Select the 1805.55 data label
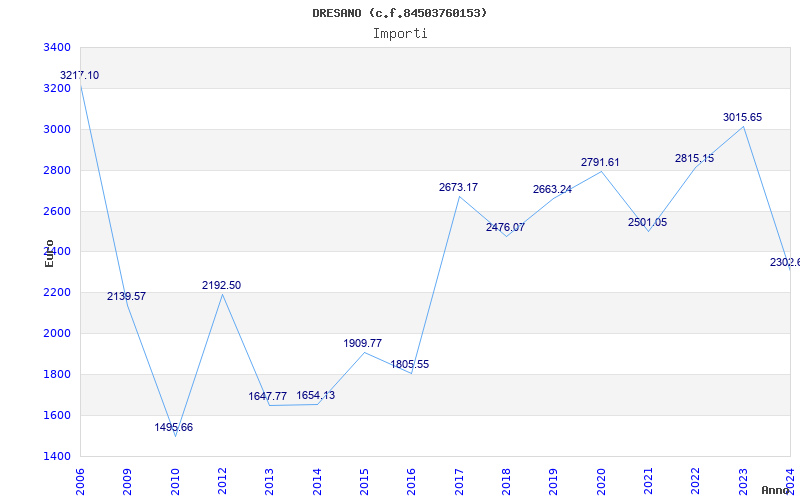The image size is (800, 500). [410, 365]
